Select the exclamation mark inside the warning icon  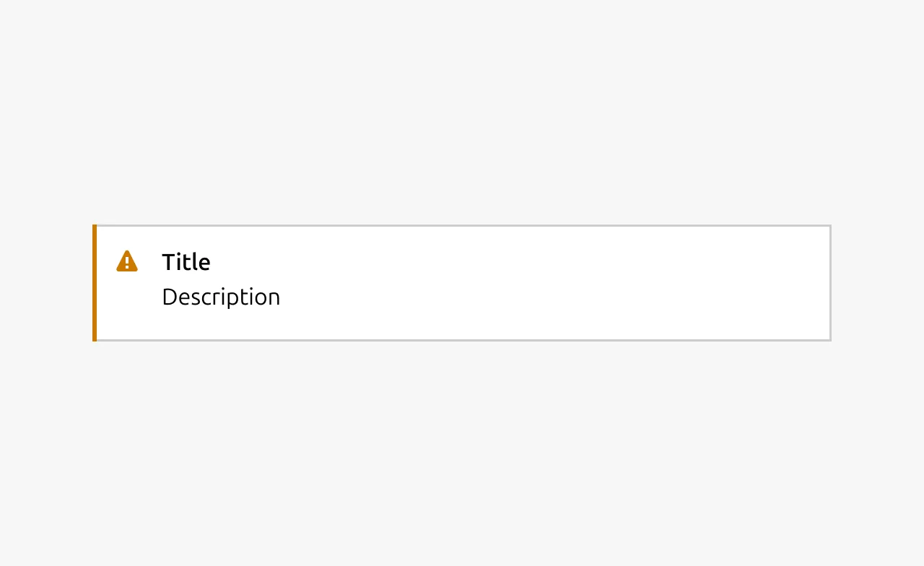tap(126, 262)
